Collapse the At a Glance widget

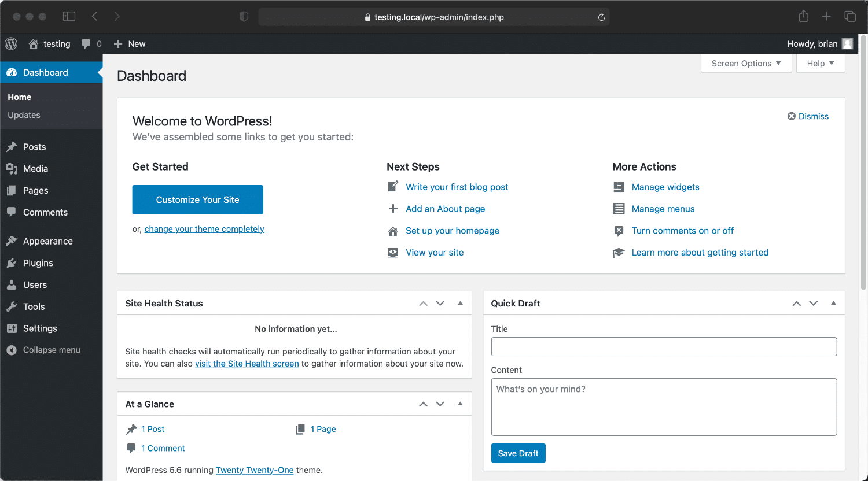(x=460, y=404)
